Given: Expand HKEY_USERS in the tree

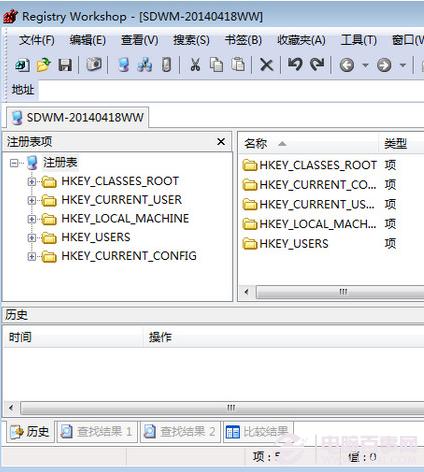Looking at the screenshot, I should 32,238.
